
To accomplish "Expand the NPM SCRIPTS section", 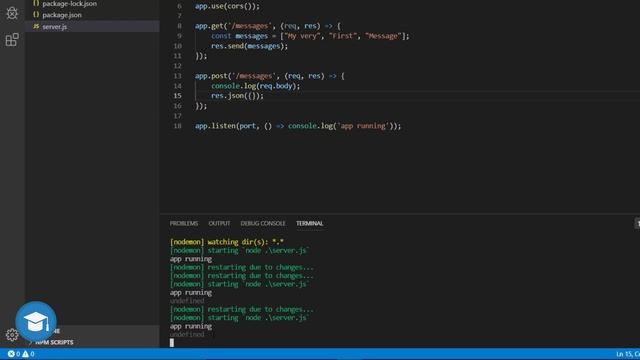I will coord(54,342).
